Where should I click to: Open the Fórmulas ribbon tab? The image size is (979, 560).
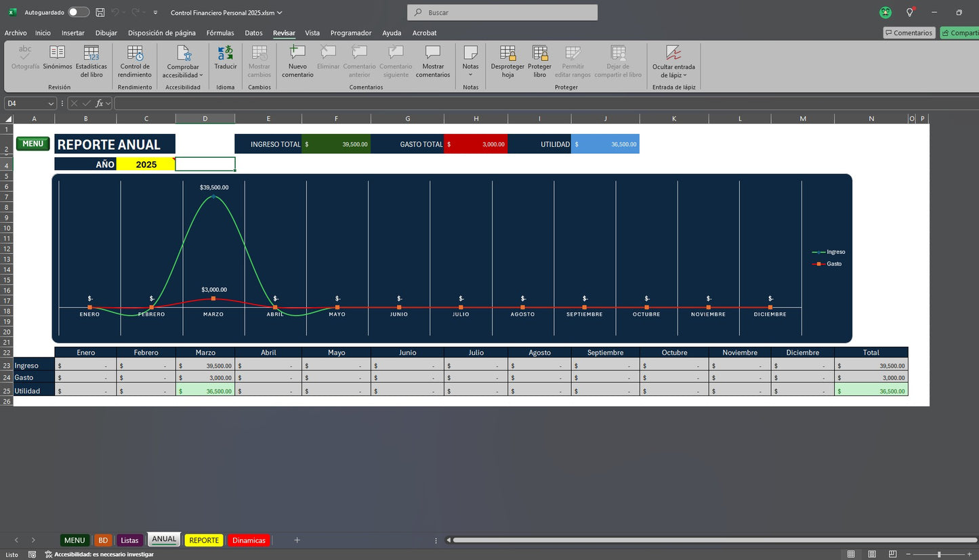(x=220, y=33)
